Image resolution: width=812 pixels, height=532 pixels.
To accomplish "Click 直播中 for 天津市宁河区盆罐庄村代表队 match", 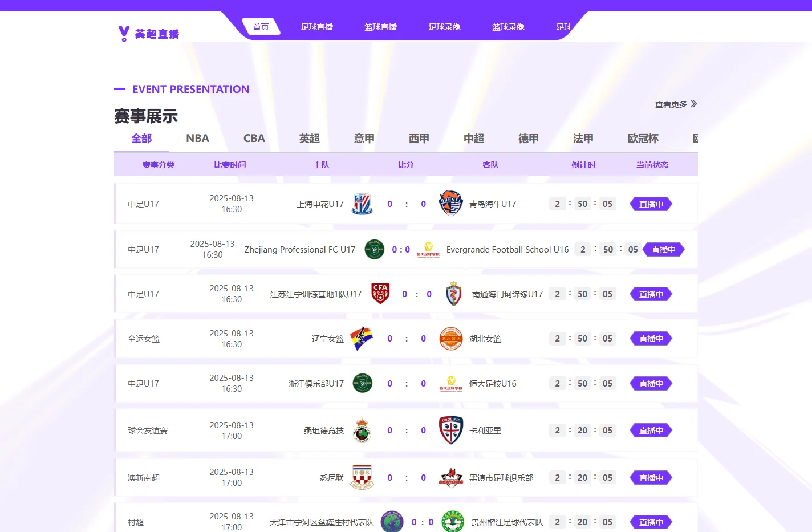I will click(x=651, y=522).
